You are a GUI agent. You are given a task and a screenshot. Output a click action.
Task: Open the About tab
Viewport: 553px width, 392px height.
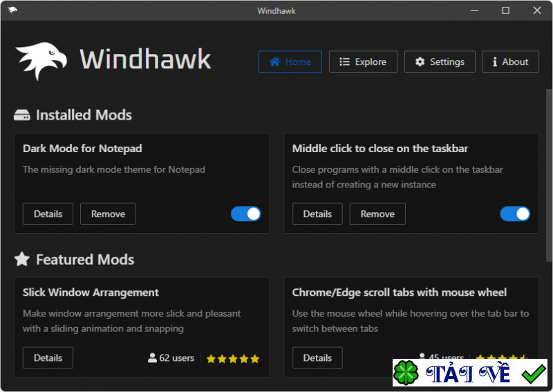[510, 62]
